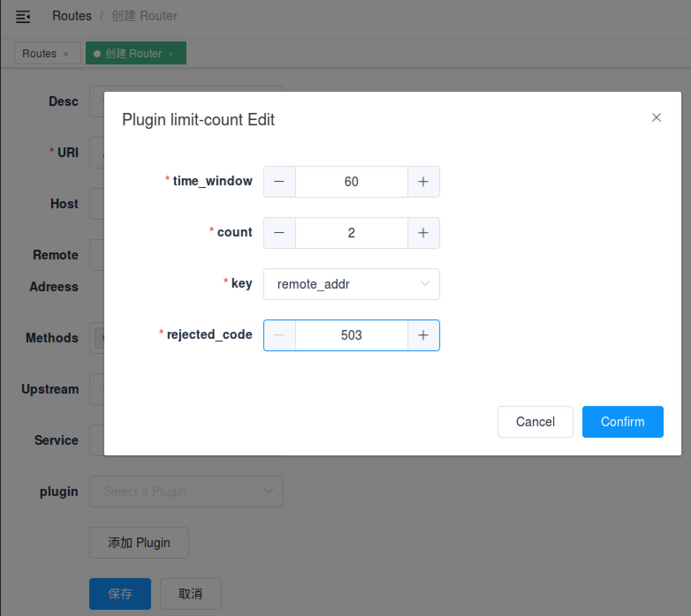The height and width of the screenshot is (616, 691).
Task: Decrease the count value
Action: click(x=279, y=233)
